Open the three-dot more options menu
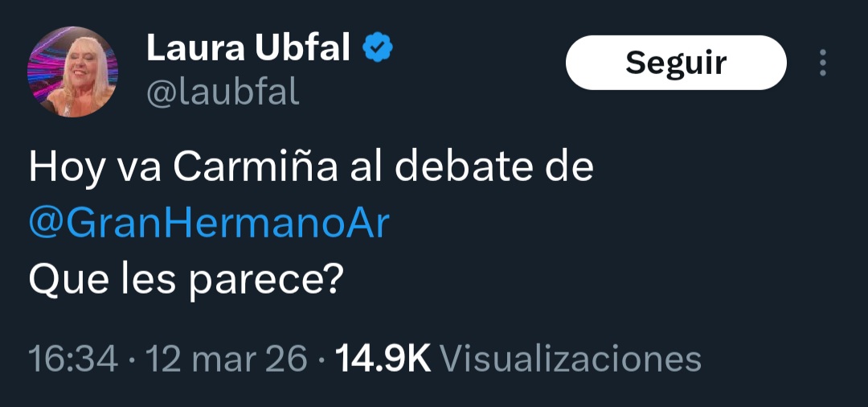Viewport: 868px width, 407px height. (x=822, y=63)
